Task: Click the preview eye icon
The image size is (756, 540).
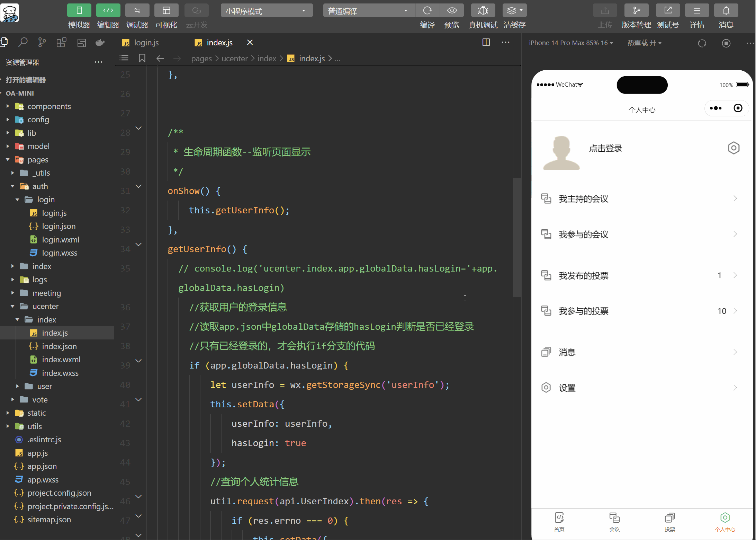Action: 451,11
